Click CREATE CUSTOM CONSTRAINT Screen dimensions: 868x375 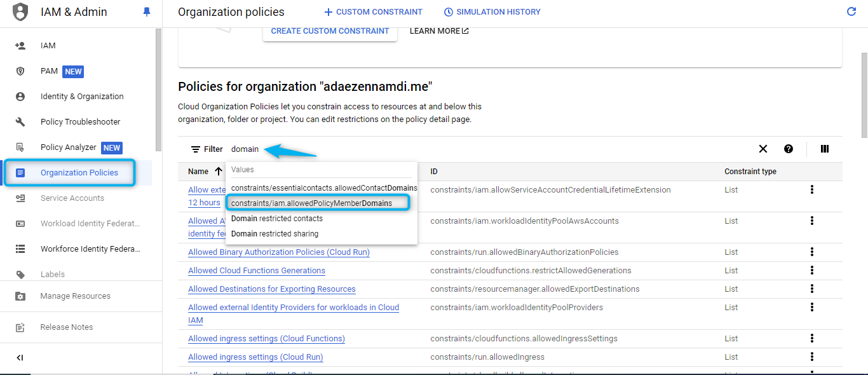click(x=329, y=31)
